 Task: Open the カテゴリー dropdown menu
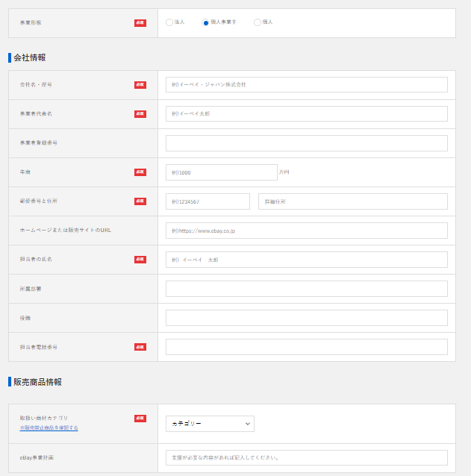(210, 424)
